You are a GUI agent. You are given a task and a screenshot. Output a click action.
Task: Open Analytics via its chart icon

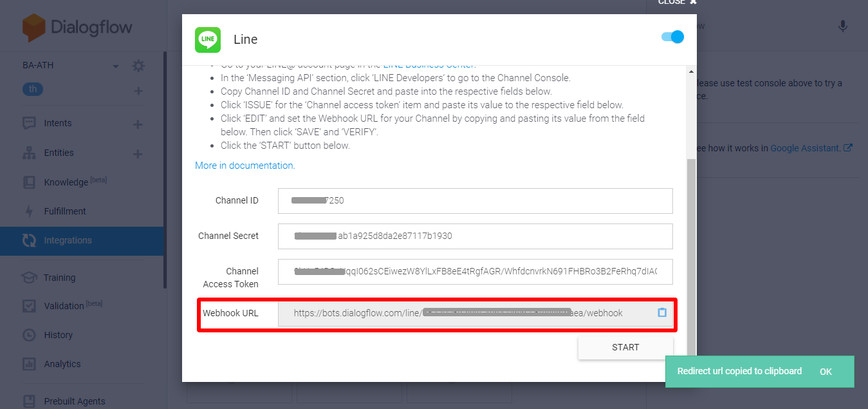pos(29,363)
